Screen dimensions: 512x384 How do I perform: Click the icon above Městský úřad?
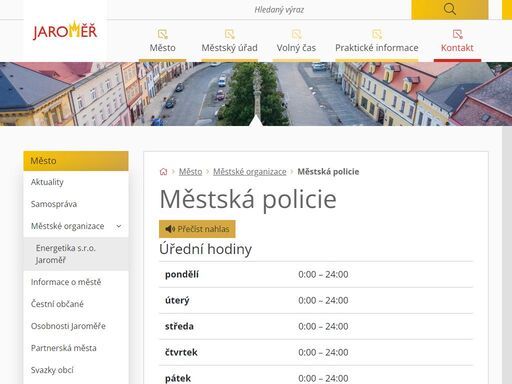pyautogui.click(x=230, y=34)
